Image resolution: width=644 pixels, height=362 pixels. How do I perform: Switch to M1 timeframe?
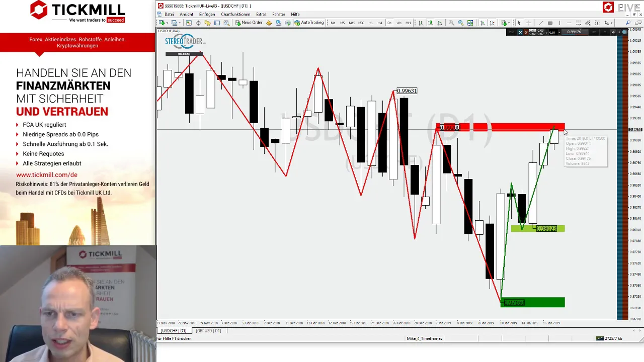tap(333, 23)
